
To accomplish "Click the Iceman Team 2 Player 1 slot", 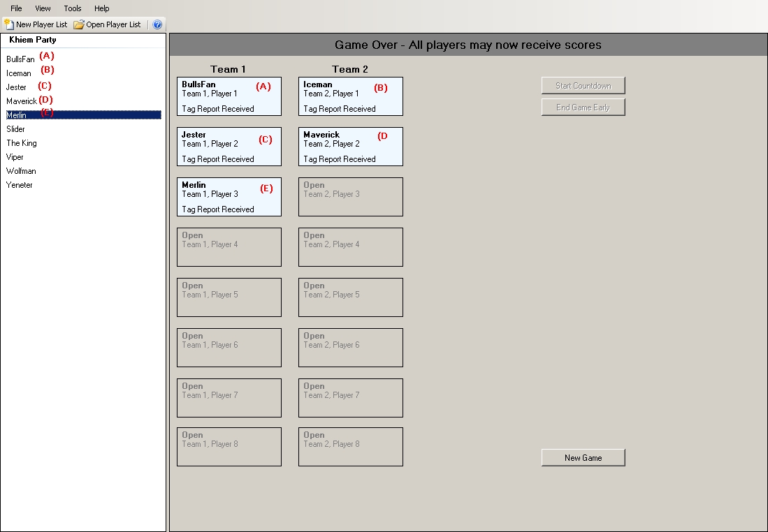I will coord(350,96).
